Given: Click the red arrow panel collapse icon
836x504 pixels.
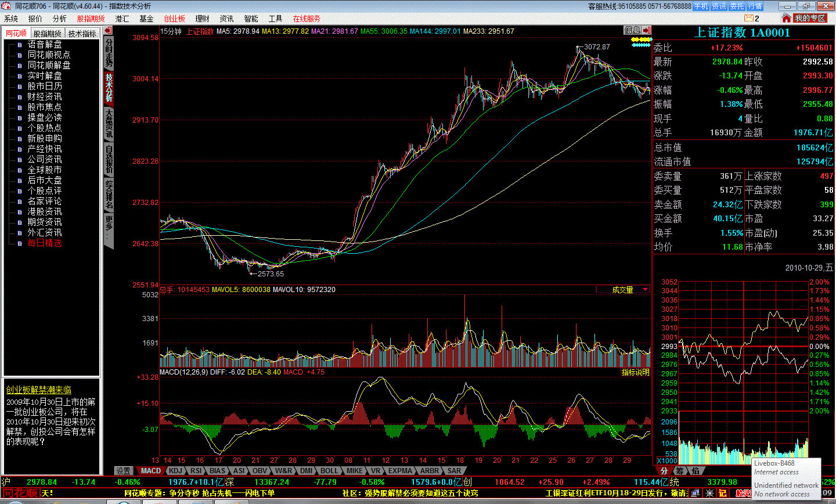Looking at the screenshot, I should (x=647, y=30).
